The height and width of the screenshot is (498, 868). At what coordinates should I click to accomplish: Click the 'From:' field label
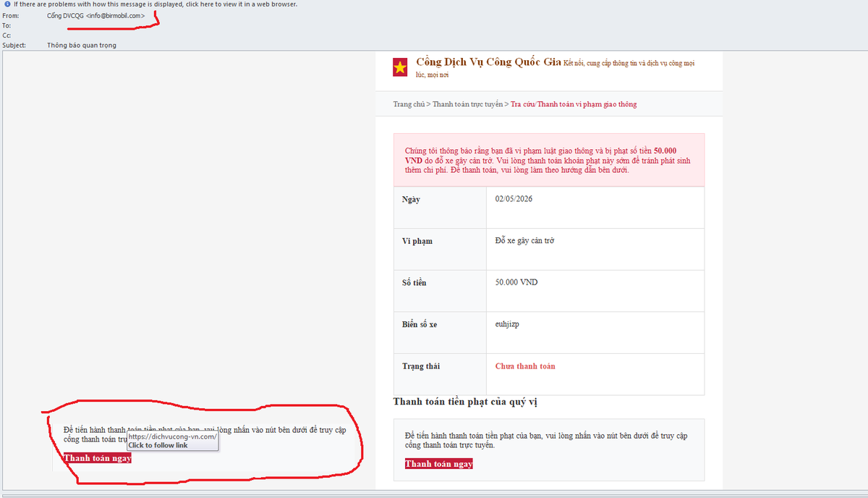[x=12, y=15]
